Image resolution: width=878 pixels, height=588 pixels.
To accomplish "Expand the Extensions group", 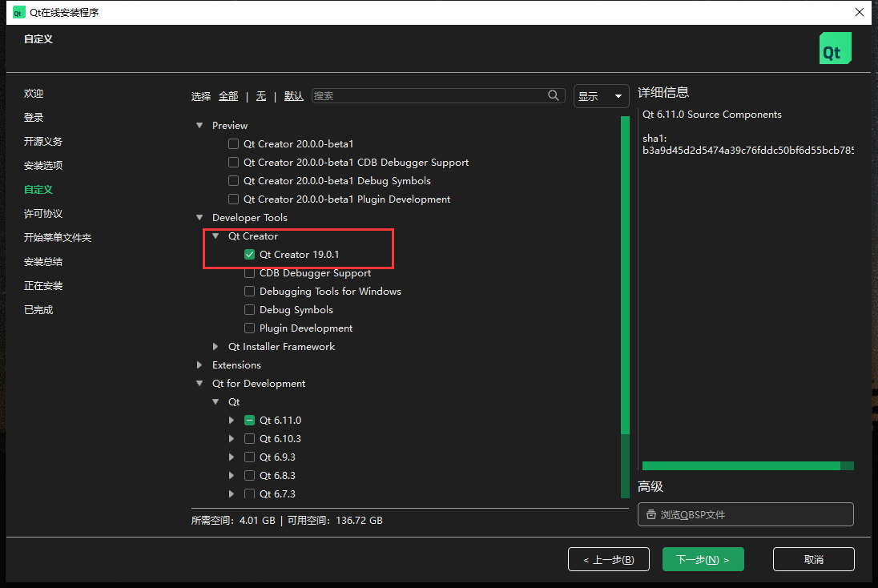I will [199, 365].
